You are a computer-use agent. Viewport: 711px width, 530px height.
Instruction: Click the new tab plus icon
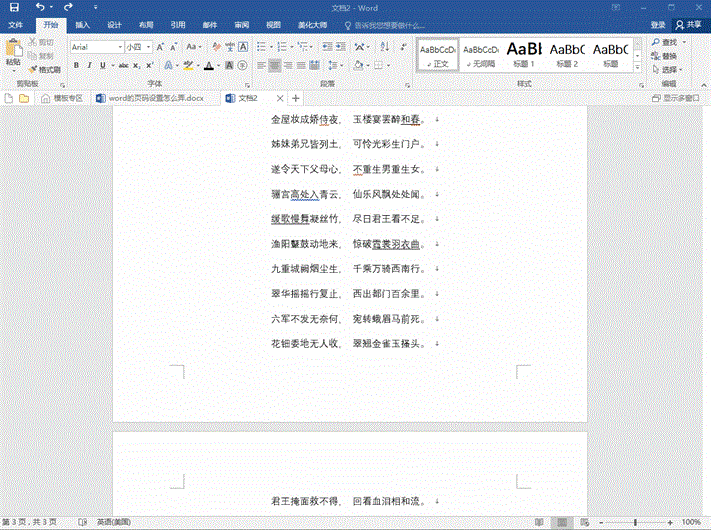pyautogui.click(x=296, y=98)
